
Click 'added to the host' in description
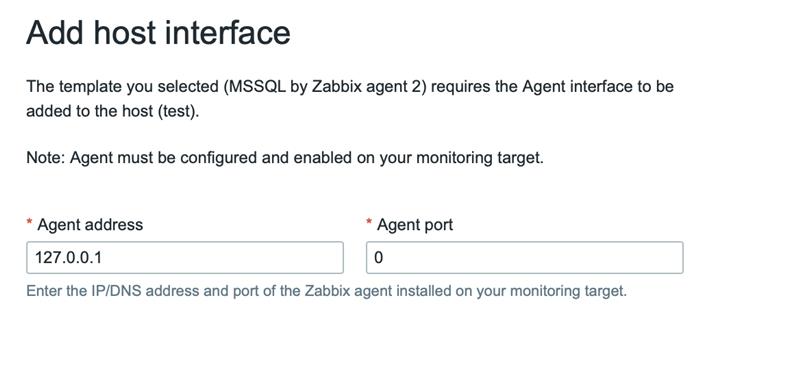click(90, 111)
